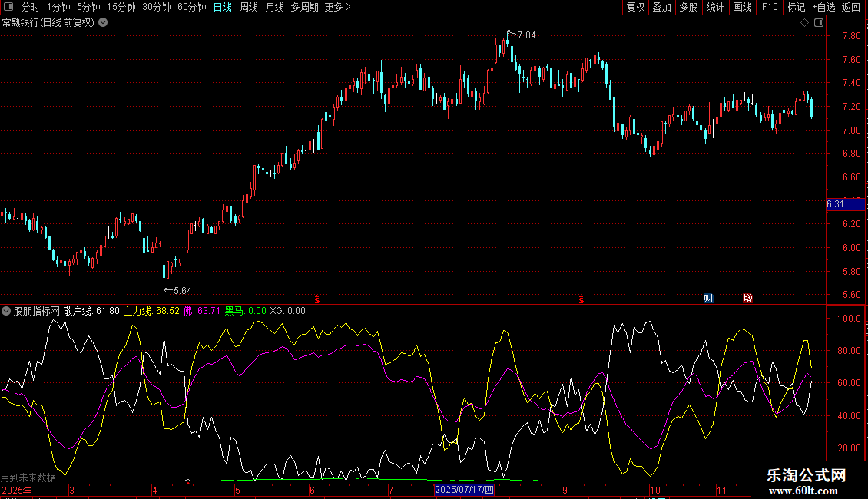Image resolution: width=868 pixels, height=499 pixels.
Task: Open the 复权 adjustment menu
Action: [635, 7]
